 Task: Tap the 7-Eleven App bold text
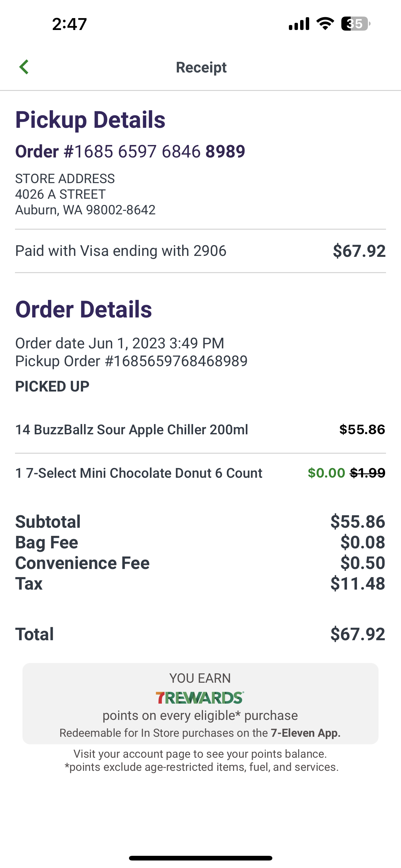pyautogui.click(x=305, y=733)
